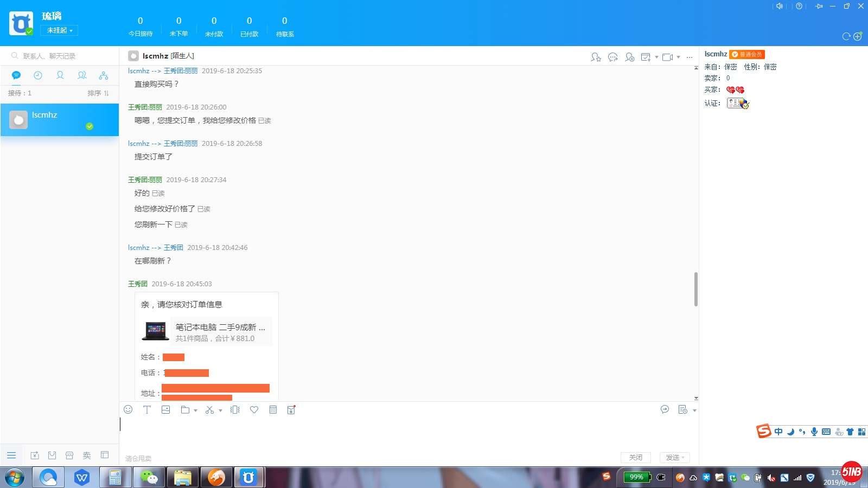Screen dimensions: 868x488
Task: Send a file via the folder icon
Action: 185,410
